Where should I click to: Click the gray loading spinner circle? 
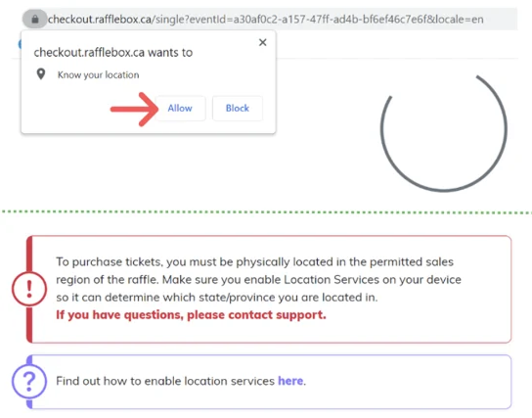coord(444,132)
